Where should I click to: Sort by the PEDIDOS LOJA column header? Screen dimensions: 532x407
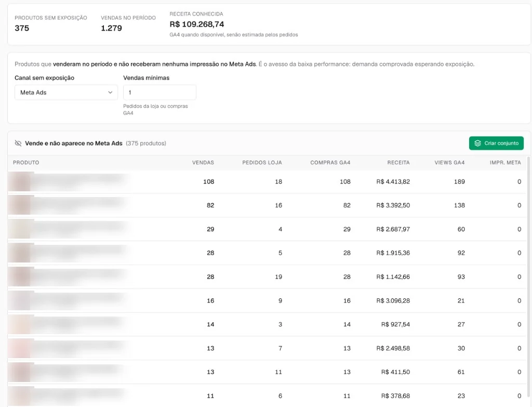coord(262,163)
